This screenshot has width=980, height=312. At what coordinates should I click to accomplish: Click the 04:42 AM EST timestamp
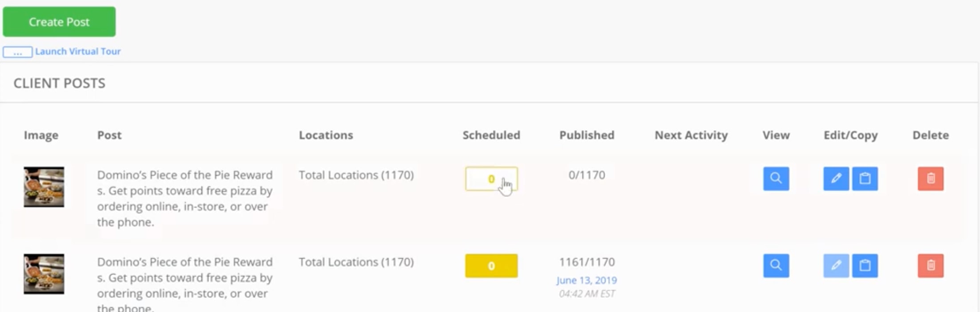587,294
